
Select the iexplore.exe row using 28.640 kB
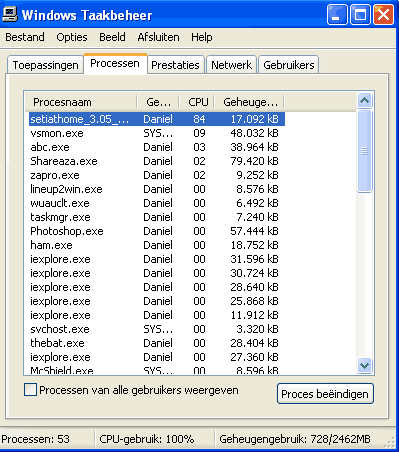[157, 287]
